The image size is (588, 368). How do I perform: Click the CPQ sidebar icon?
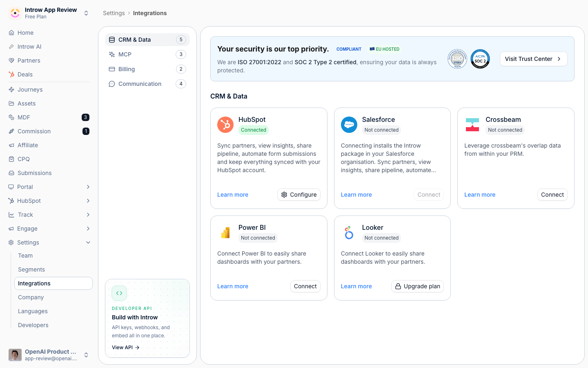pos(11,159)
